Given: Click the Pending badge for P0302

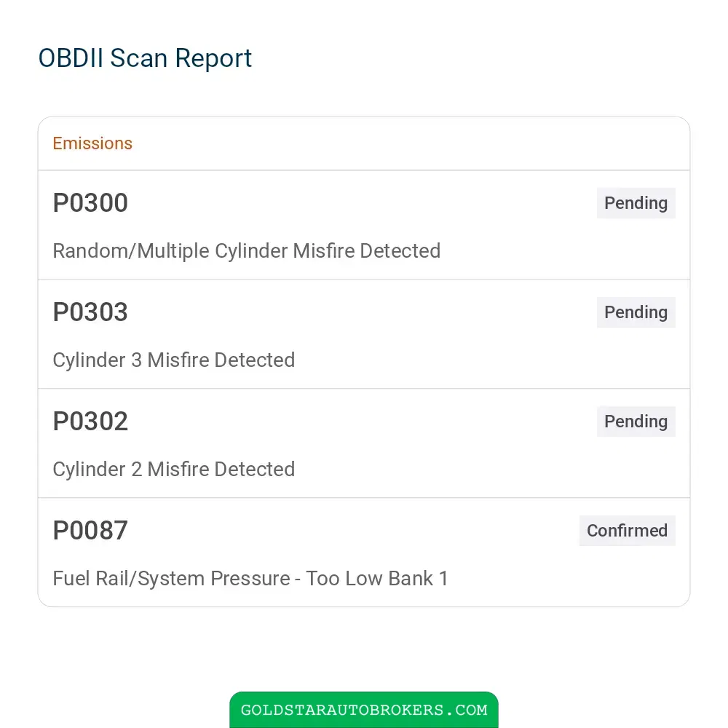Looking at the screenshot, I should point(636,421).
